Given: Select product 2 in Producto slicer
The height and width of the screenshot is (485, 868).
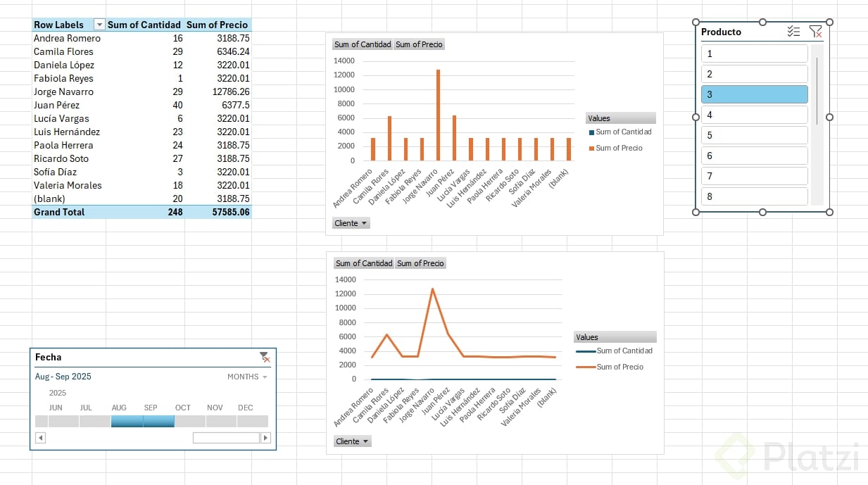Looking at the screenshot, I should [754, 74].
